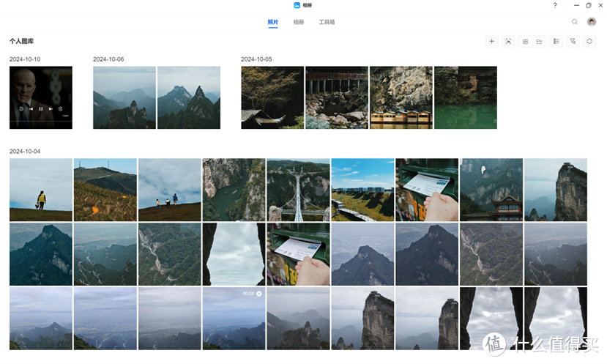
Task: Select the 照片 tab
Action: tap(273, 22)
